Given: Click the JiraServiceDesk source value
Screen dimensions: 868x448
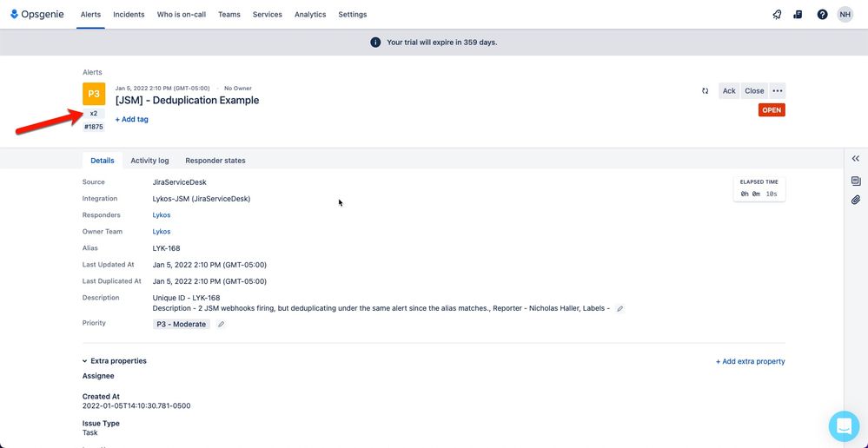Looking at the screenshot, I should pos(179,182).
